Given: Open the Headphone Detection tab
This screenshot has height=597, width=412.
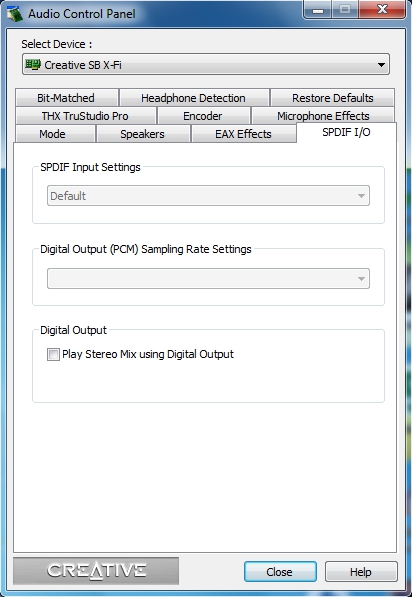Looking at the screenshot, I should point(194,98).
